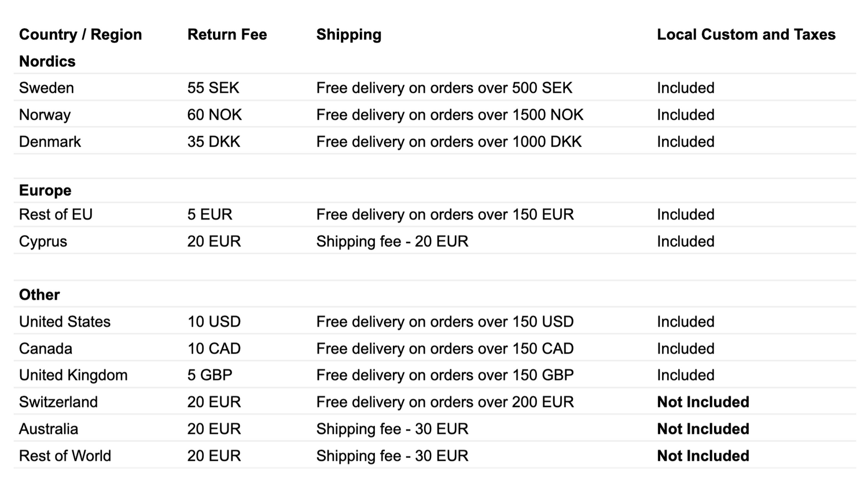Viewport: 868px width, 484px height.
Task: Click Cyprus shipping fee of 20 EUR
Action: [392, 241]
